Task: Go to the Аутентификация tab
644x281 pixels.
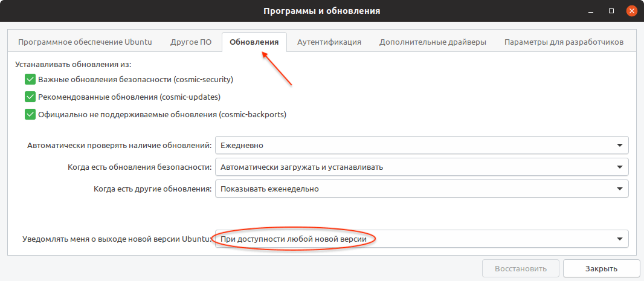Action: pyautogui.click(x=329, y=42)
